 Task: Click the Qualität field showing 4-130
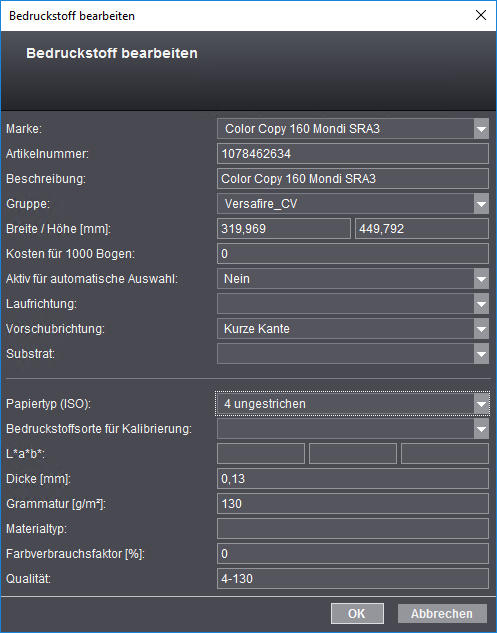(353, 579)
